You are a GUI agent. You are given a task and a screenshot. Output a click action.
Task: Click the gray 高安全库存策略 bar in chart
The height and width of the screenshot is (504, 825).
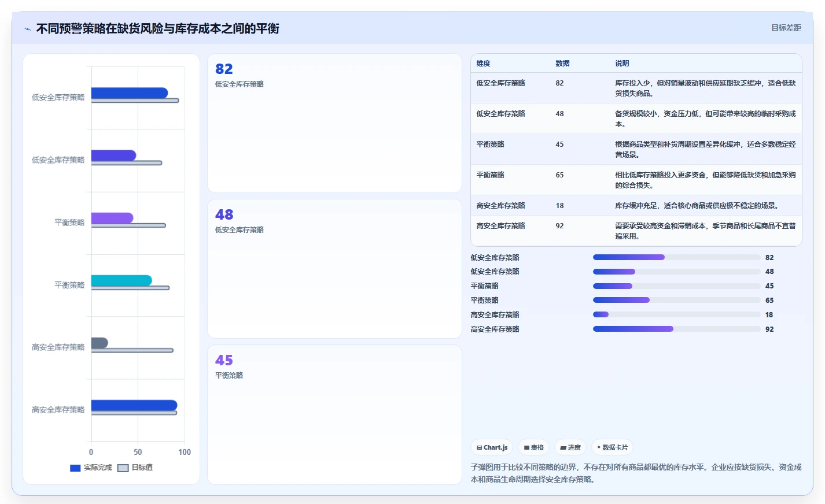[x=100, y=343]
